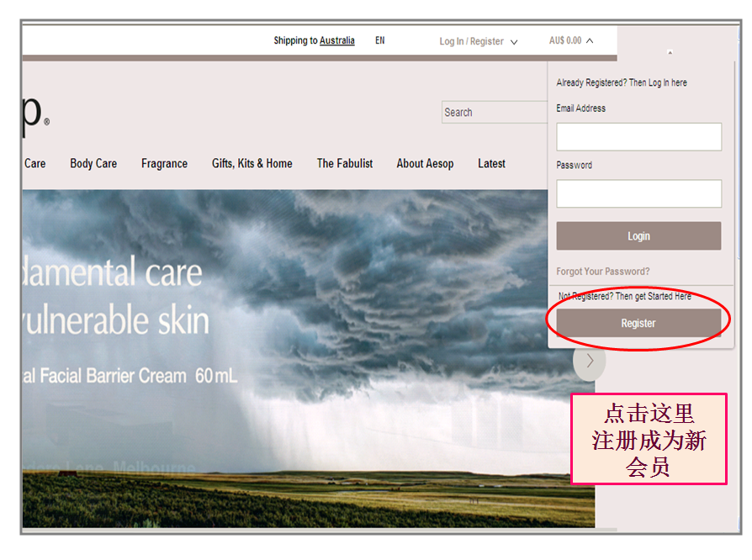Open the Gifts, Kits & Home menu
The image size is (752, 560).
click(252, 164)
